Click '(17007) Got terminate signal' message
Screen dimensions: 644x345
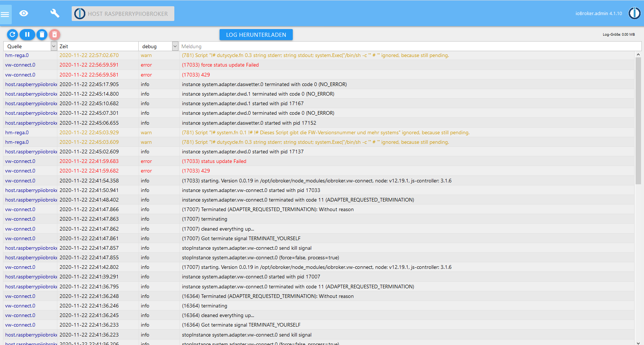pos(241,238)
